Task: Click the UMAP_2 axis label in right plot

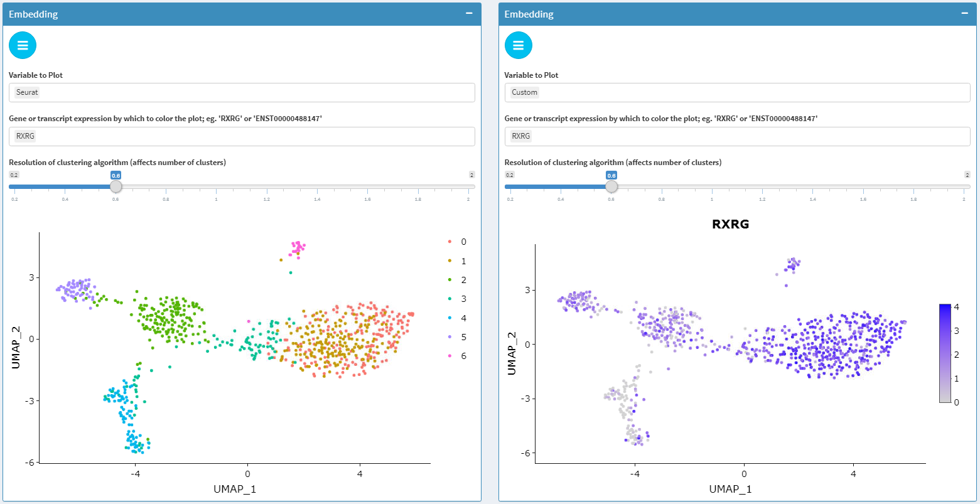Action: [512, 354]
